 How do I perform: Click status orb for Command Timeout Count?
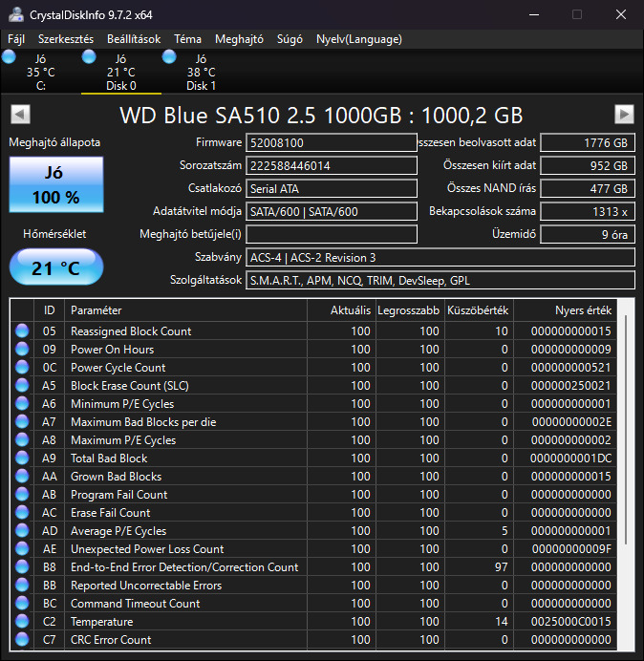[22, 603]
